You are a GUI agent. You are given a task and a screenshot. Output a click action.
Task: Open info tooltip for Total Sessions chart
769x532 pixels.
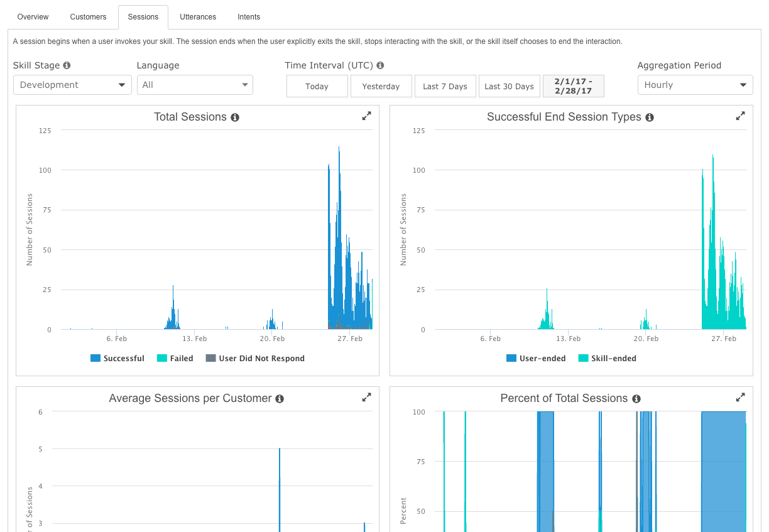pos(235,117)
